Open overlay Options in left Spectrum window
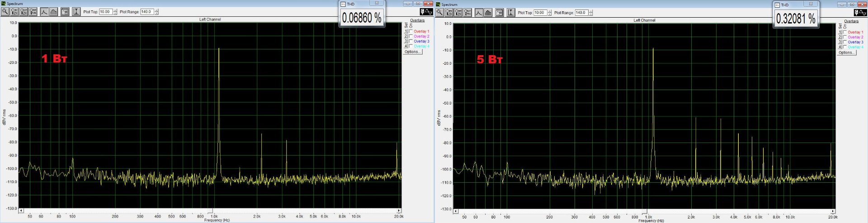 tap(412, 52)
